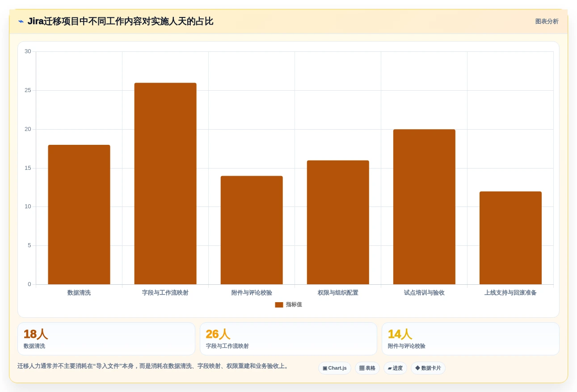Click the 试点培训与验收 x-axis label
Screen dimensions: 577x392
[424, 293]
